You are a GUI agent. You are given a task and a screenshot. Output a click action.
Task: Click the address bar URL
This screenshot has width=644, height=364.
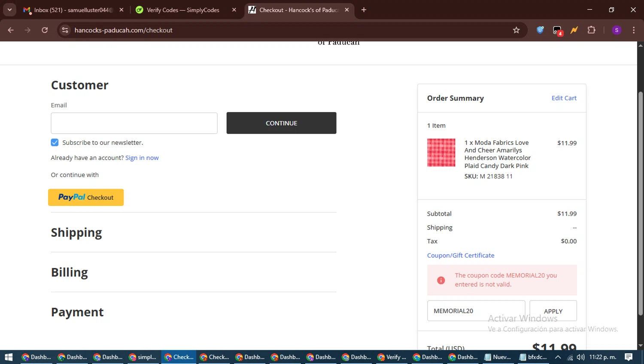point(124,30)
